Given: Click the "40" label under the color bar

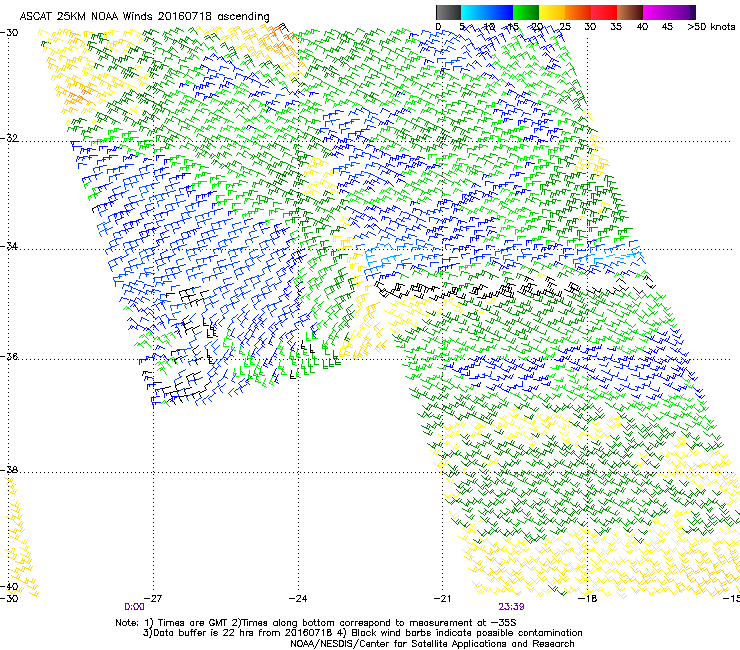Looking at the screenshot, I should click(642, 27).
